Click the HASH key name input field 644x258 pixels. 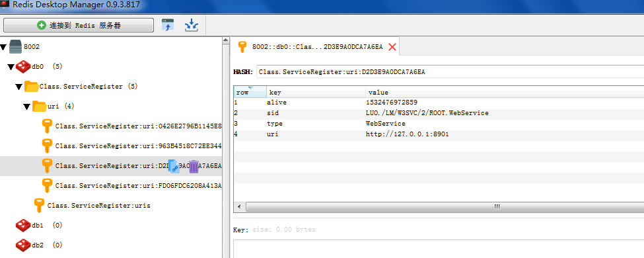click(450, 72)
